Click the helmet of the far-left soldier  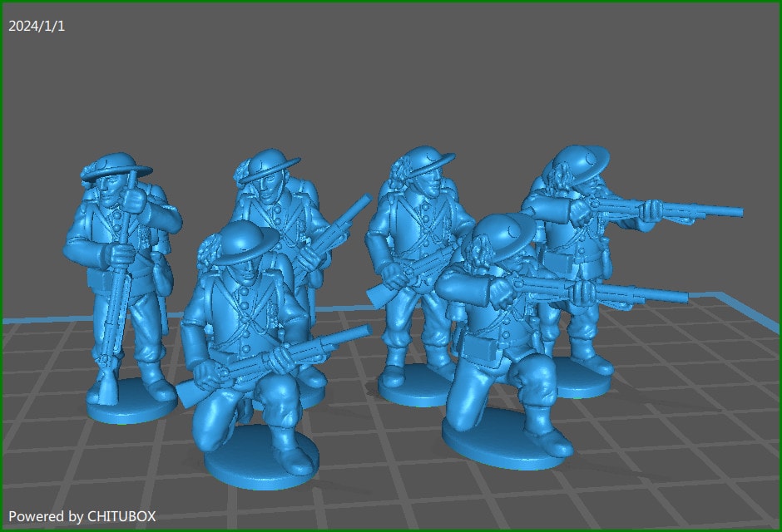coord(116,166)
